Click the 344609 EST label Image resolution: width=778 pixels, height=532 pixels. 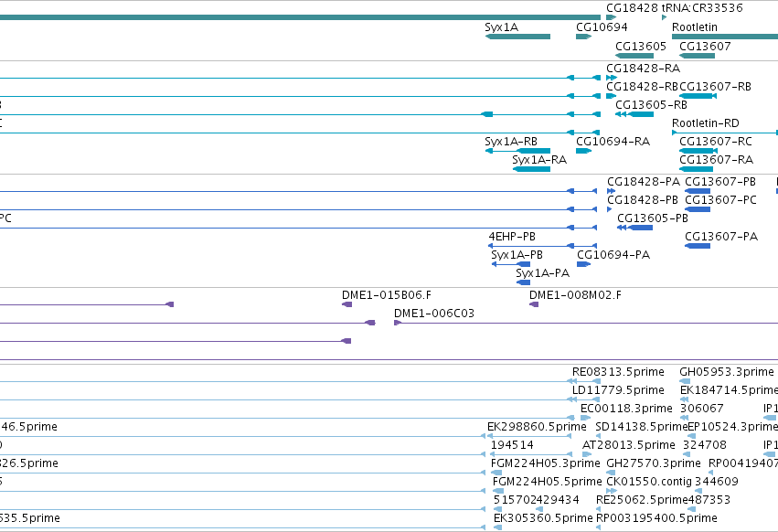(717, 482)
